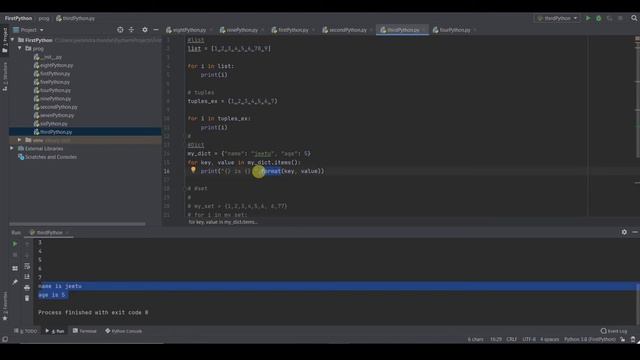Viewport: 640px width, 360px height.
Task: Click the yellow intention lightbulb on line 16
Action: click(x=193, y=170)
